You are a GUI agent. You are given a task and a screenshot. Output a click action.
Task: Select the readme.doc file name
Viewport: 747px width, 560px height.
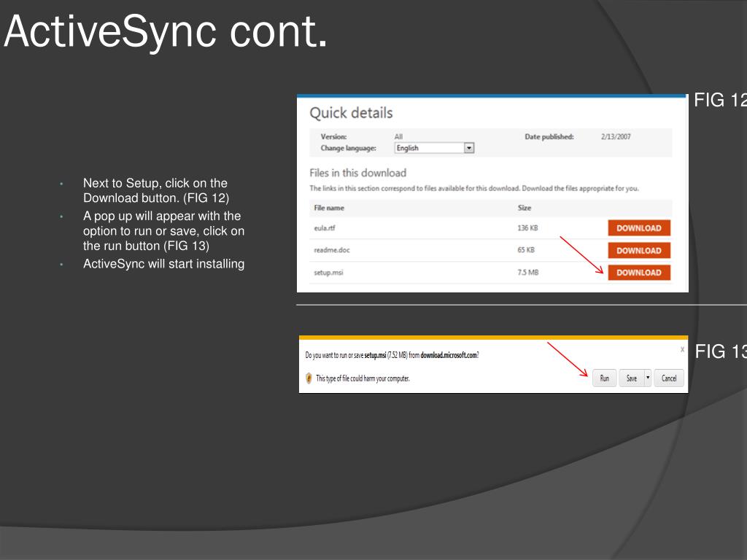tap(332, 250)
